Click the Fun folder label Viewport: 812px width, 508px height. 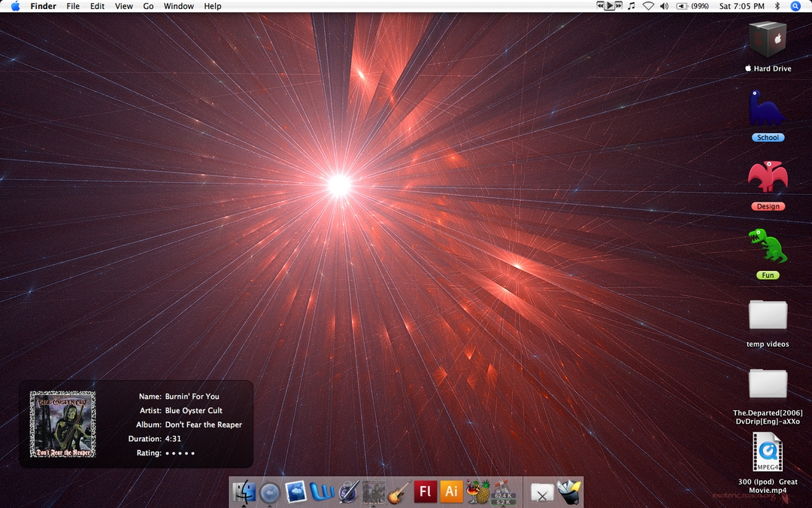768,275
